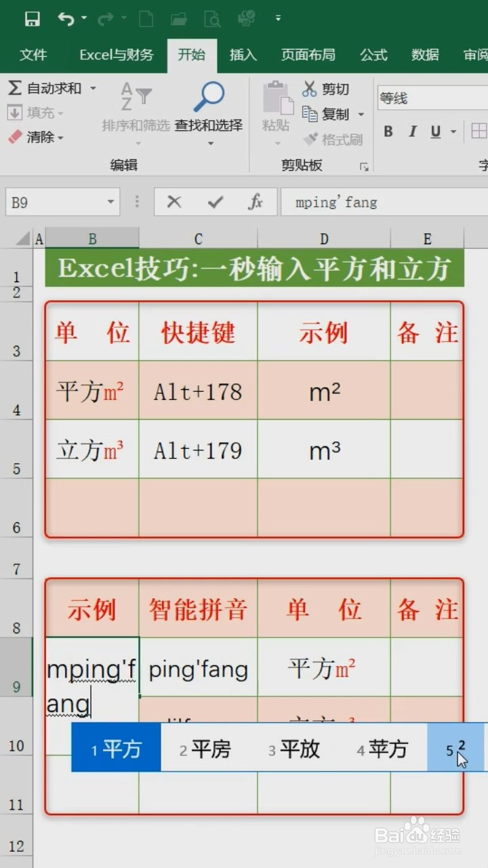Expand the Name Box dropdown arrow

pos(111,202)
